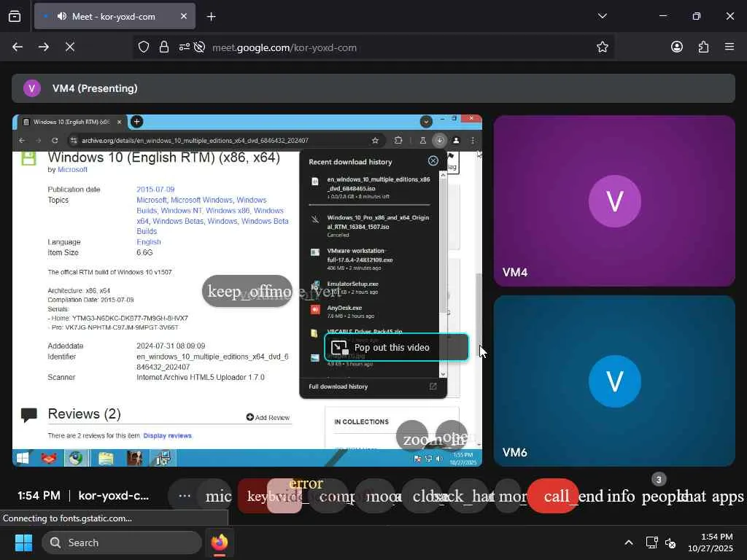Open tracking protection shield panel

pyautogui.click(x=144, y=47)
